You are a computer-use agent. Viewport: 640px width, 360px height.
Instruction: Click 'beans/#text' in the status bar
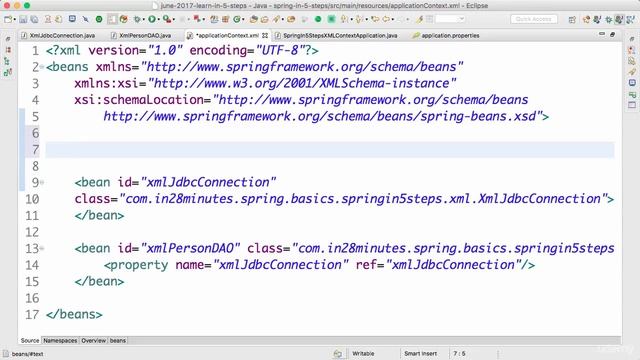pyautogui.click(x=27, y=354)
